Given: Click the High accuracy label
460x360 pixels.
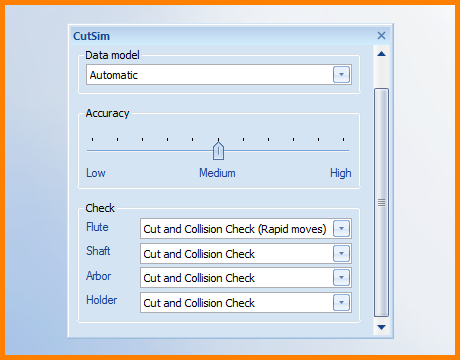Looking at the screenshot, I should click(341, 173).
